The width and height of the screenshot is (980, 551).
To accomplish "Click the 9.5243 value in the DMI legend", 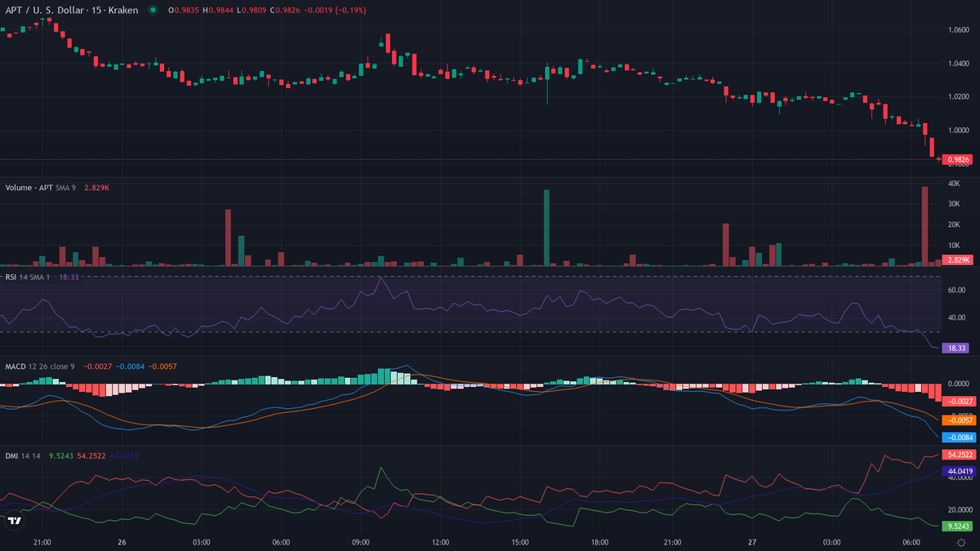I will click(61, 456).
